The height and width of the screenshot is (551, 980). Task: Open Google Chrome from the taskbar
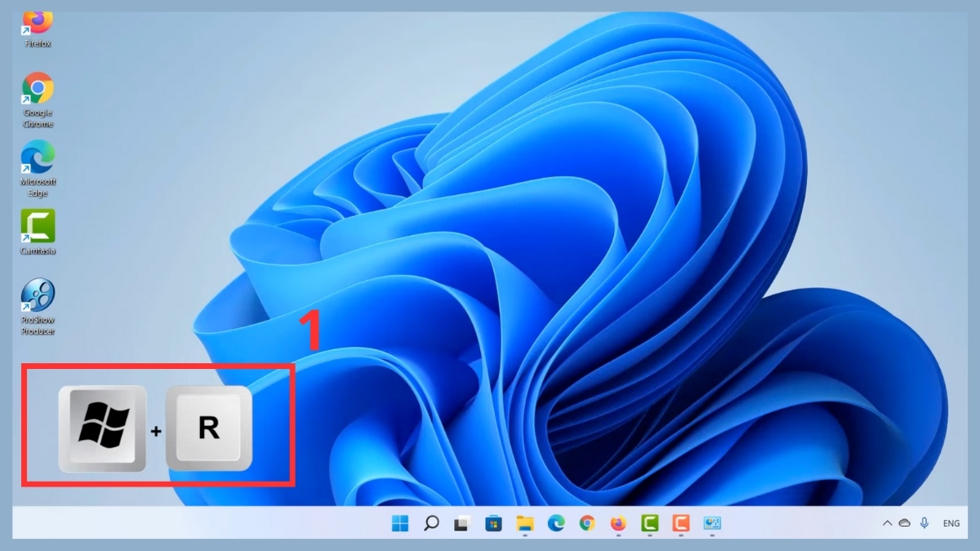[x=587, y=523]
